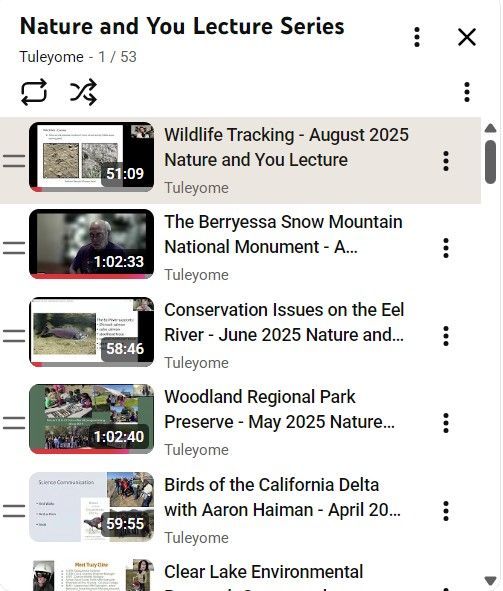Click scrollbar up arrow
The height and width of the screenshot is (591, 503).
click(x=490, y=128)
